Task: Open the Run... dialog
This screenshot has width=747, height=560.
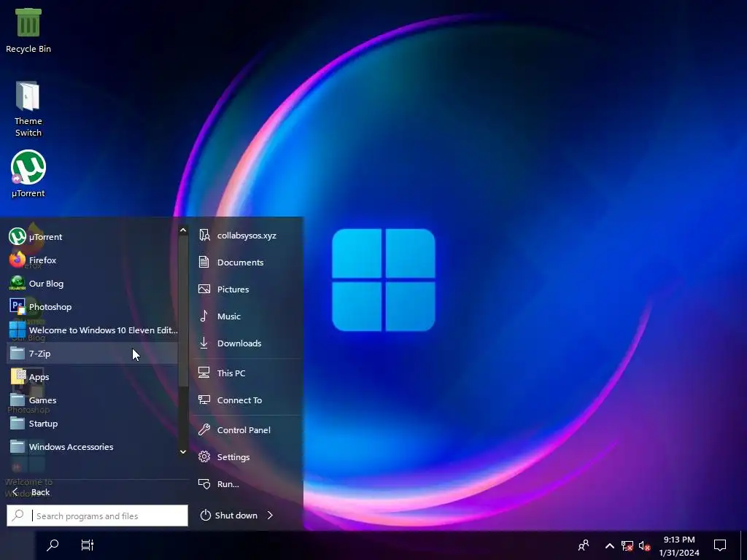Action: [247, 484]
